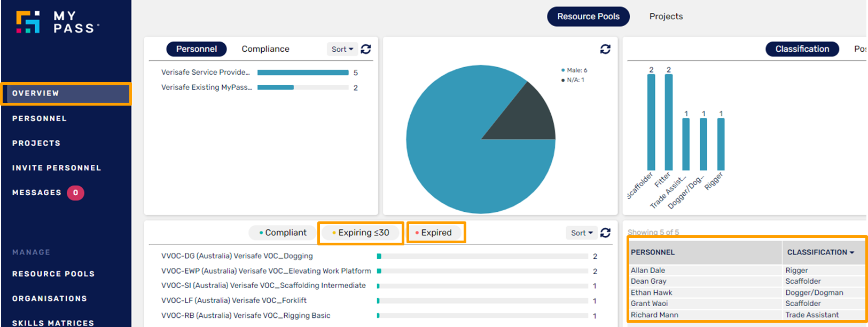Click VVOC-RB Rigging Basic row
This screenshot has height=327, width=868.
coord(379,316)
